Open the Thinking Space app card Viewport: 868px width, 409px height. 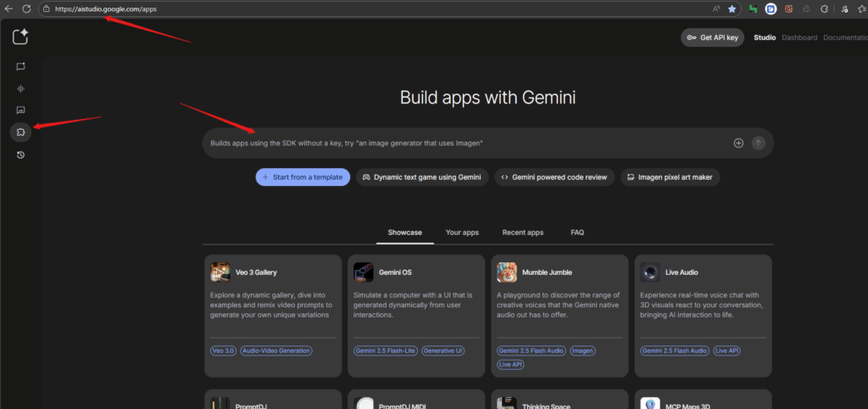click(559, 400)
